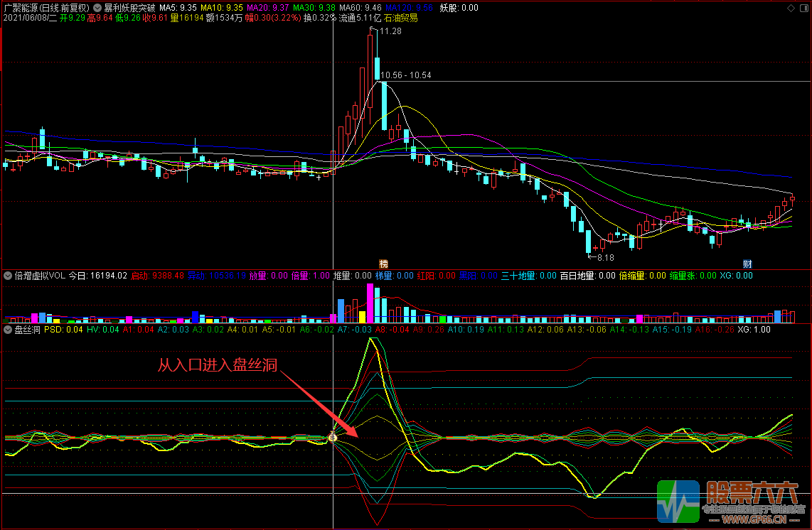Click the A16: -0.26 reading
812x530 pixels.
[715, 330]
